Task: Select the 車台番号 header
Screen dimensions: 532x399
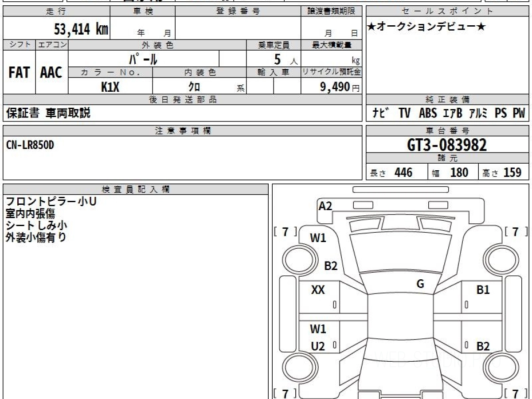Action: 448,131
